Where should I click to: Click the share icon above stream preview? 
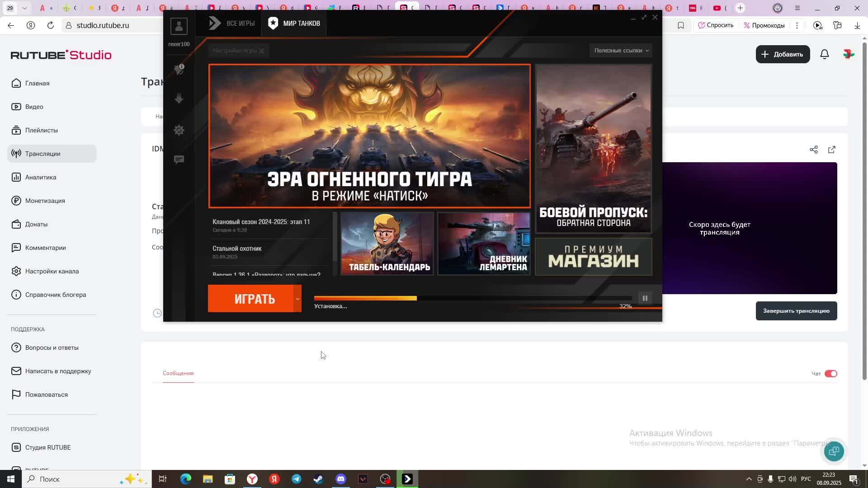click(814, 150)
